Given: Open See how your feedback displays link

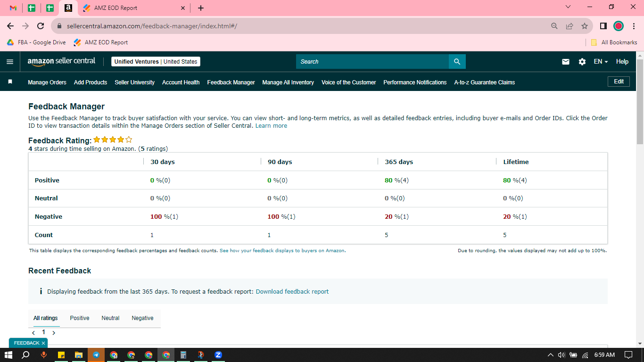Looking at the screenshot, I should click(282, 251).
